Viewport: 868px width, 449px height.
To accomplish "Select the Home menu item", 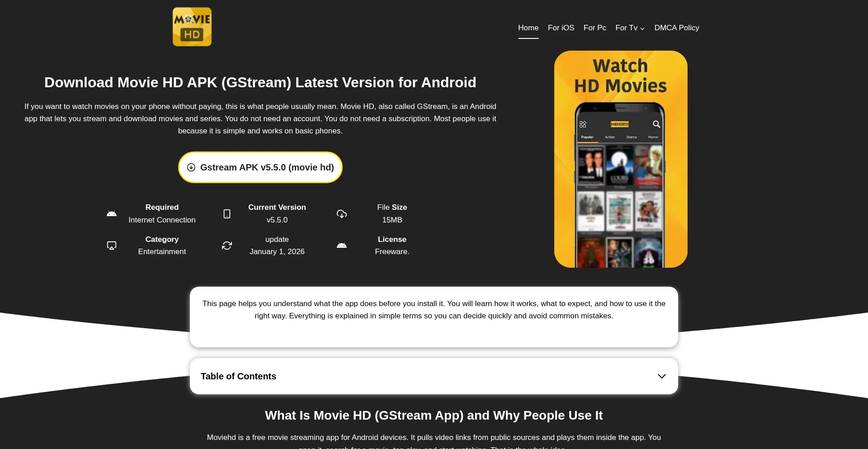I will tap(528, 28).
